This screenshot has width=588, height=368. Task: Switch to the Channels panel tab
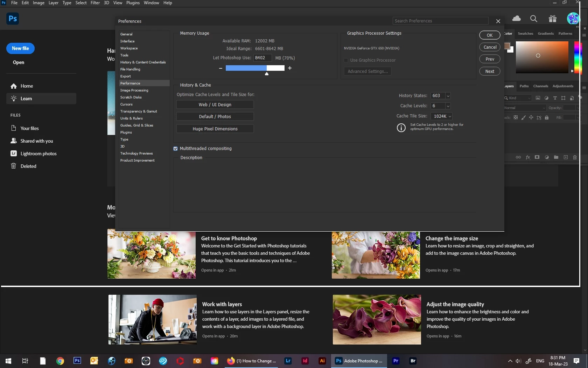pyautogui.click(x=540, y=86)
